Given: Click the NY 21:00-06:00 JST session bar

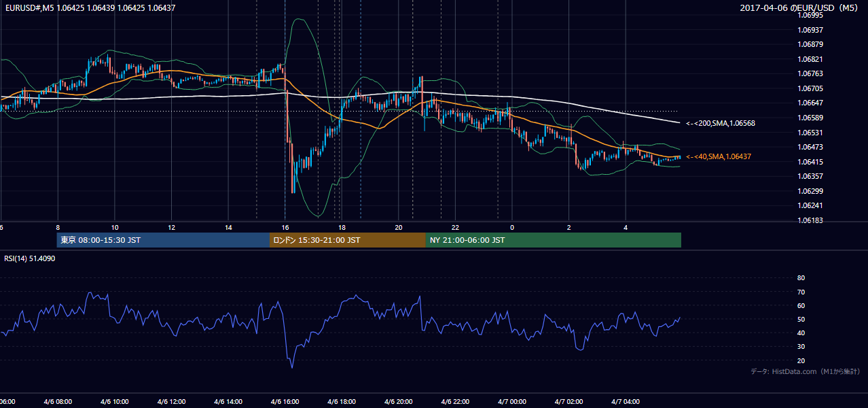Looking at the screenshot, I should (554, 240).
